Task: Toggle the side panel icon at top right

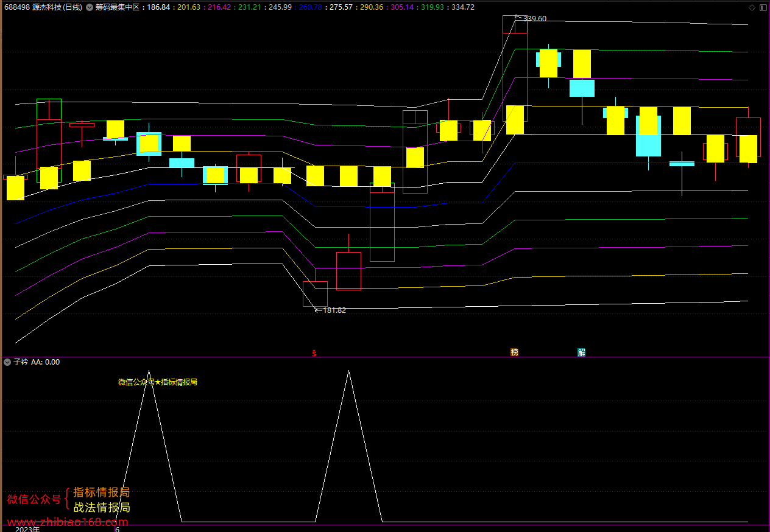Action: click(x=763, y=7)
